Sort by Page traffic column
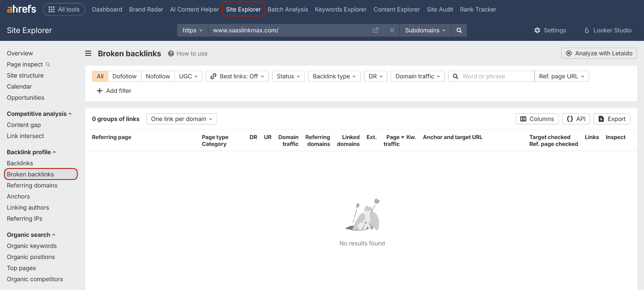 [394, 140]
